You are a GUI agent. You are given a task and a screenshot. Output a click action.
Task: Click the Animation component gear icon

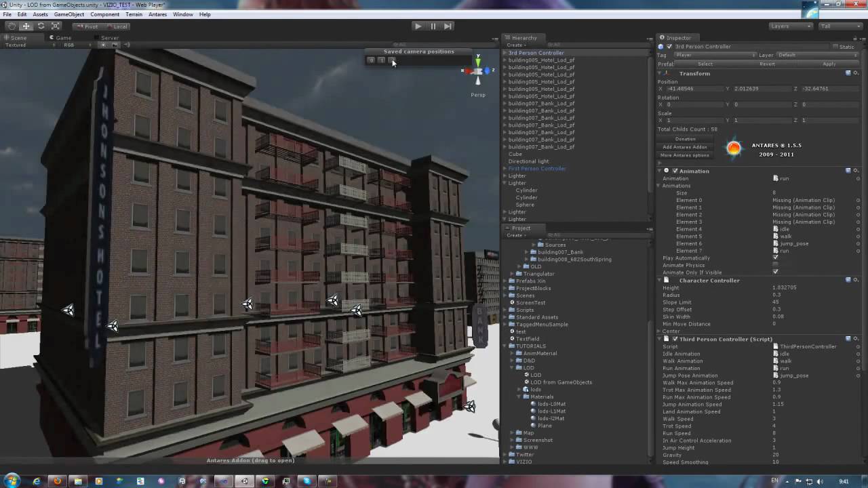click(856, 171)
